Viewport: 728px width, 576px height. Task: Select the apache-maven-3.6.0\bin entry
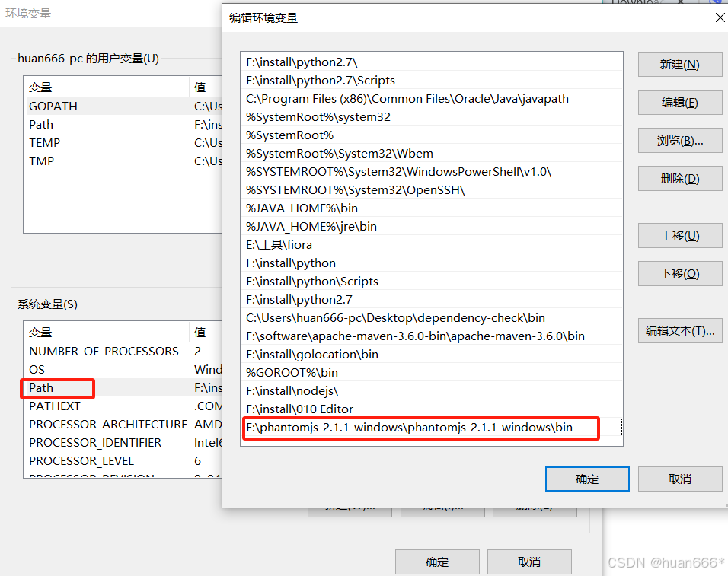432,336
